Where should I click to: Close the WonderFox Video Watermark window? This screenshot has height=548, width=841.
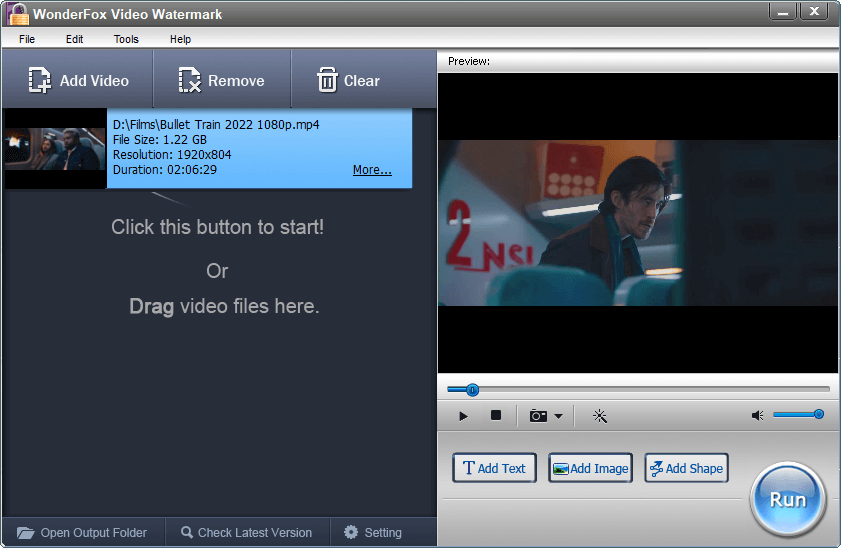coord(814,11)
